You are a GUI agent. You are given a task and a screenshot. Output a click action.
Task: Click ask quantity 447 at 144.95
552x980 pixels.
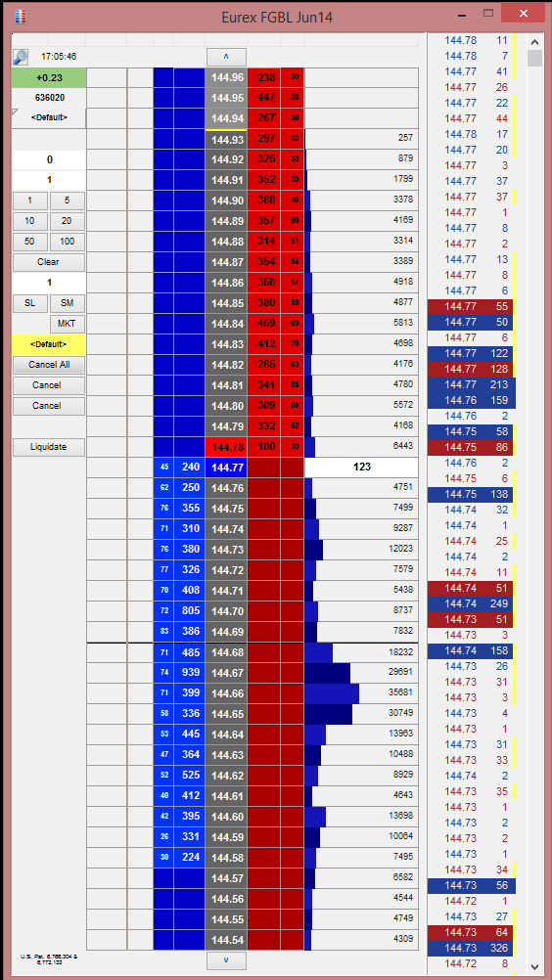click(264, 98)
